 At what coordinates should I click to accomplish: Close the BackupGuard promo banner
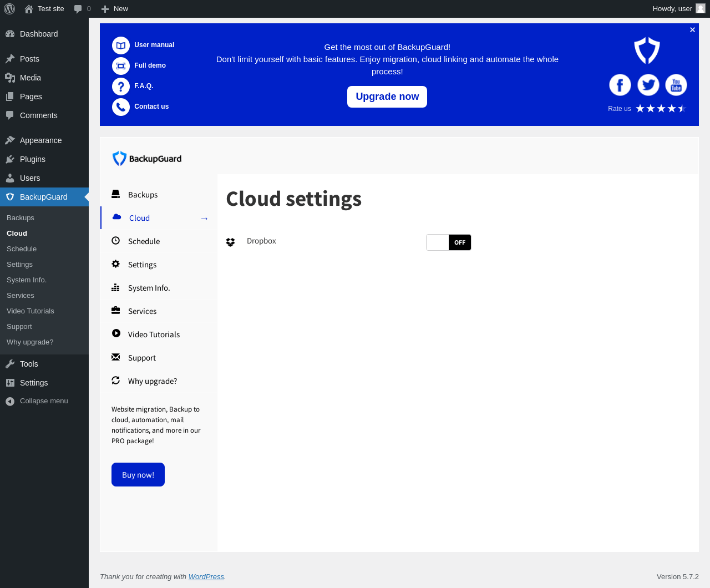click(692, 30)
